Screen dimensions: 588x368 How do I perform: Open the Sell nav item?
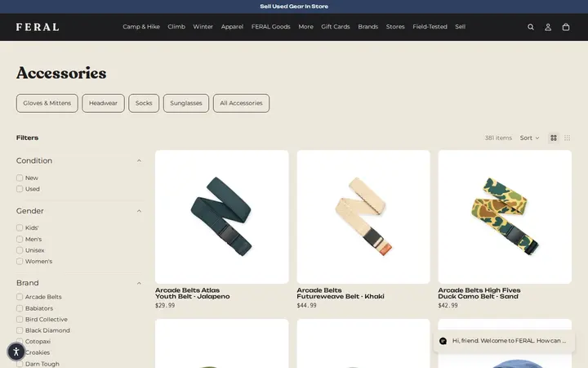[460, 27]
